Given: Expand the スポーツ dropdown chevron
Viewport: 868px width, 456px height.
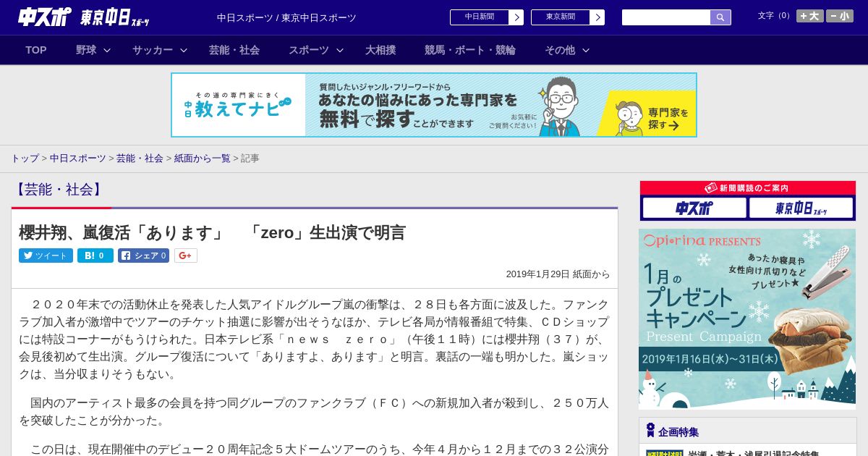Looking at the screenshot, I should click(340, 50).
